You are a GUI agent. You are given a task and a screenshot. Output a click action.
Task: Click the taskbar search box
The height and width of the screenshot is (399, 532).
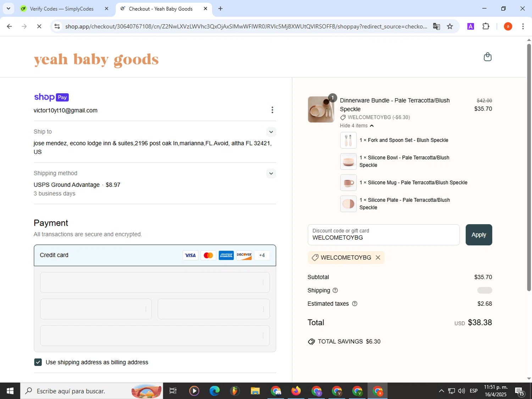[x=92, y=391]
